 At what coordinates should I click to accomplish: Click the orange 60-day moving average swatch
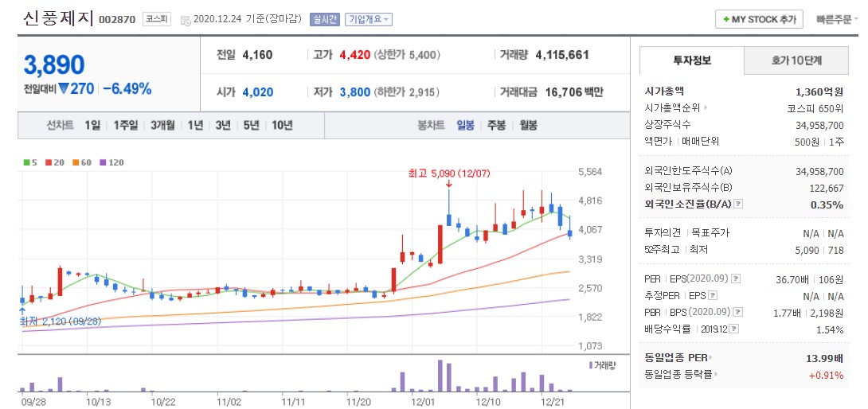[76, 162]
